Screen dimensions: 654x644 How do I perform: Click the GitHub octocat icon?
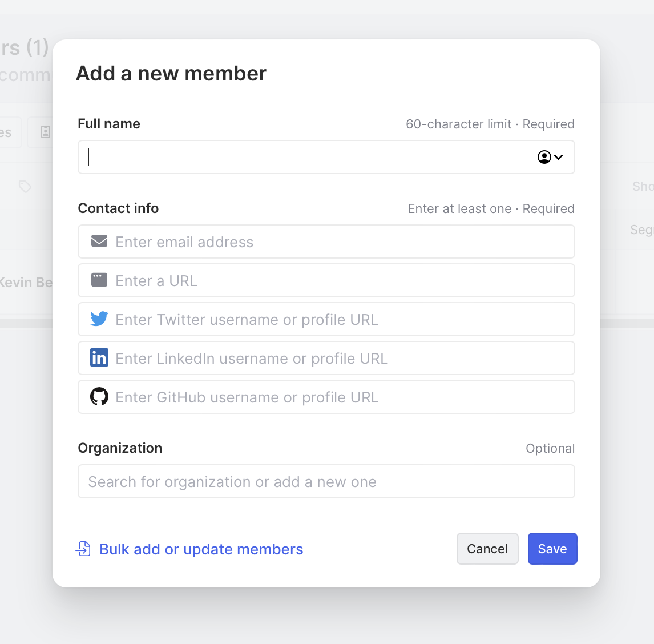pyautogui.click(x=99, y=397)
